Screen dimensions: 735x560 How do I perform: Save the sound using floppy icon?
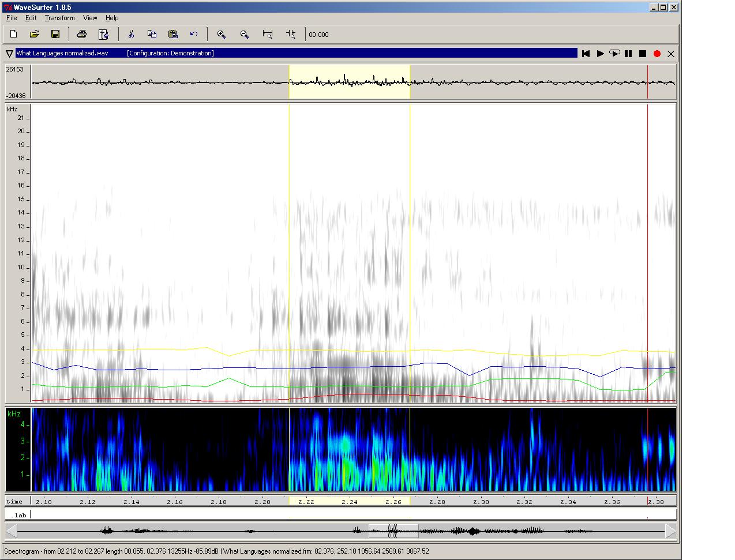point(55,35)
